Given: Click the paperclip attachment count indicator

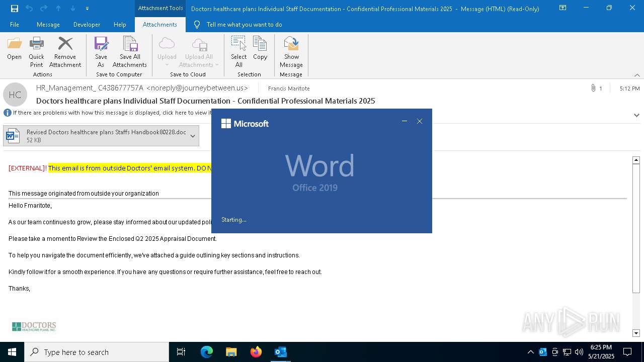Looking at the screenshot, I should pos(596,88).
